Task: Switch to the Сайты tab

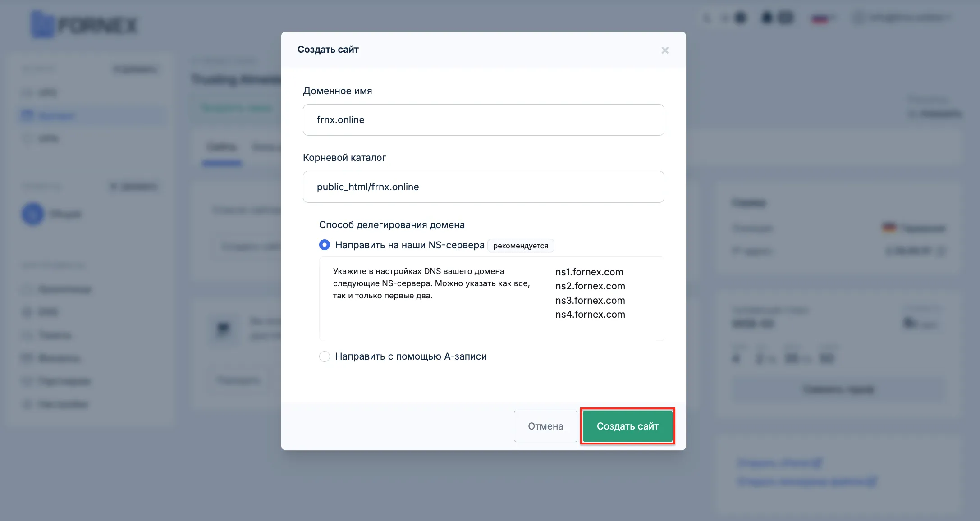Action: [222, 147]
